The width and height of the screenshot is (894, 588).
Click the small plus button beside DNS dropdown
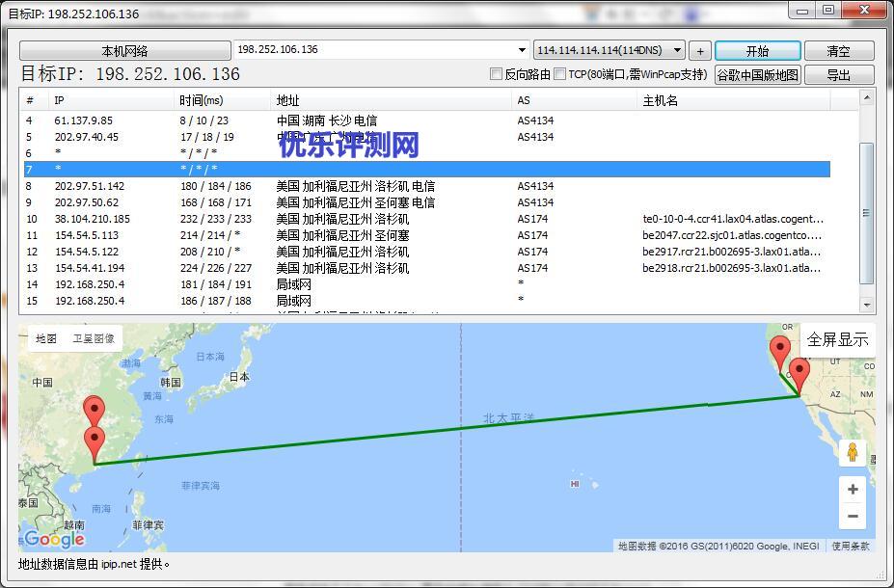(x=700, y=51)
